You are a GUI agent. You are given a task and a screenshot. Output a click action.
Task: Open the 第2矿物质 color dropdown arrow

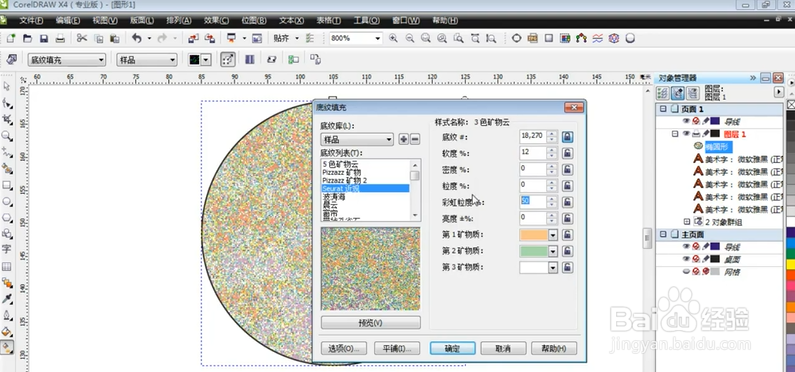[x=553, y=251]
